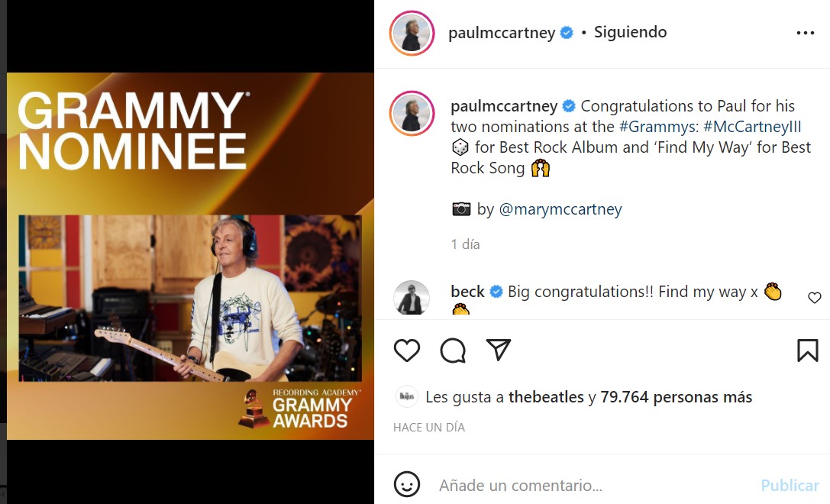Open paulmccartney's story avatar in the header
The image size is (830, 504).
point(412,33)
